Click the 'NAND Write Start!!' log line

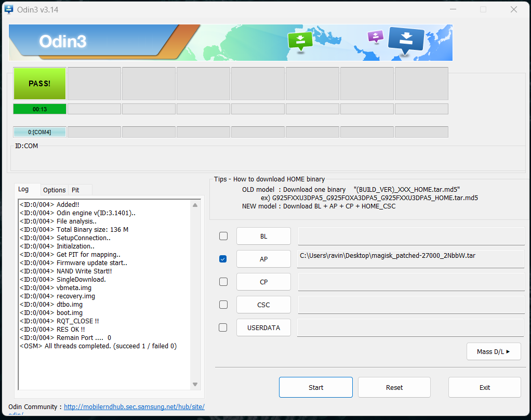(x=65, y=271)
